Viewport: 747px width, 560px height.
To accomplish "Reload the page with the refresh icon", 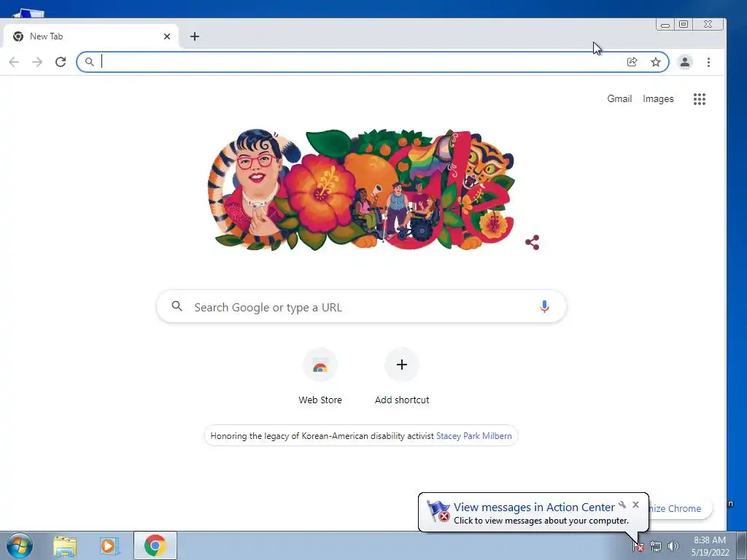I will pyautogui.click(x=61, y=62).
